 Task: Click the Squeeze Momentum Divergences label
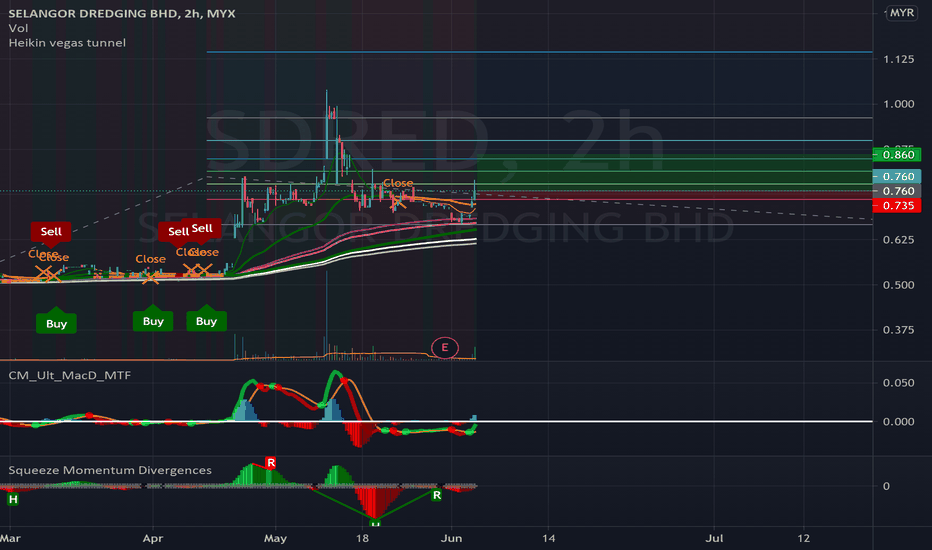coord(110,470)
